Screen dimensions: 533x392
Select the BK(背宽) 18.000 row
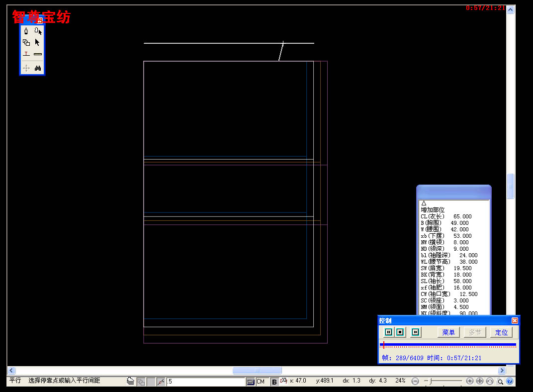(446, 275)
